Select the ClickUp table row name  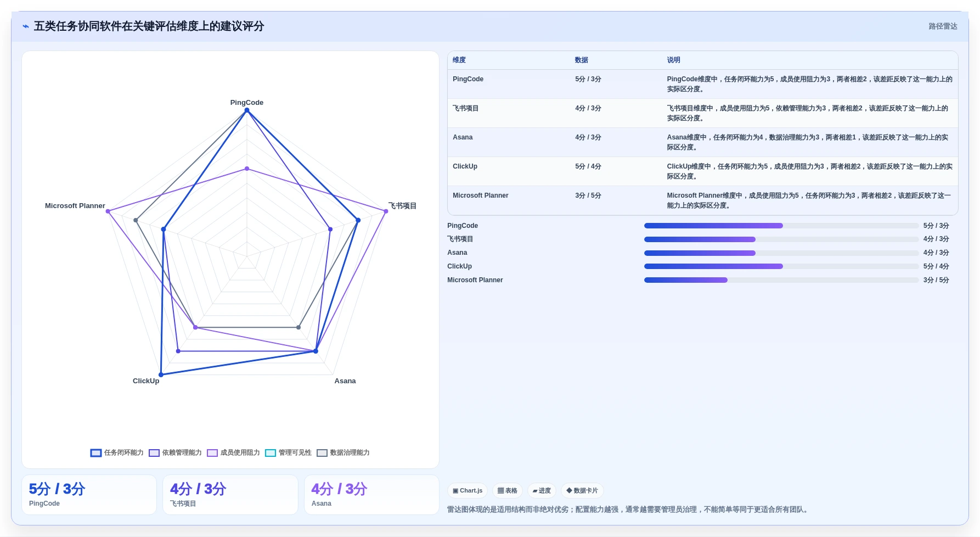[x=465, y=166]
